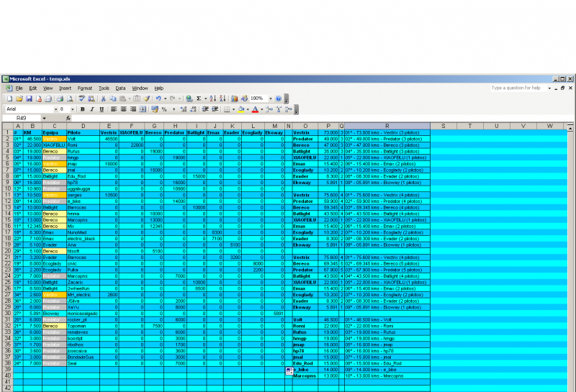Click the Name Box showing R49
This screenshot has height=392, width=576.
(22, 118)
